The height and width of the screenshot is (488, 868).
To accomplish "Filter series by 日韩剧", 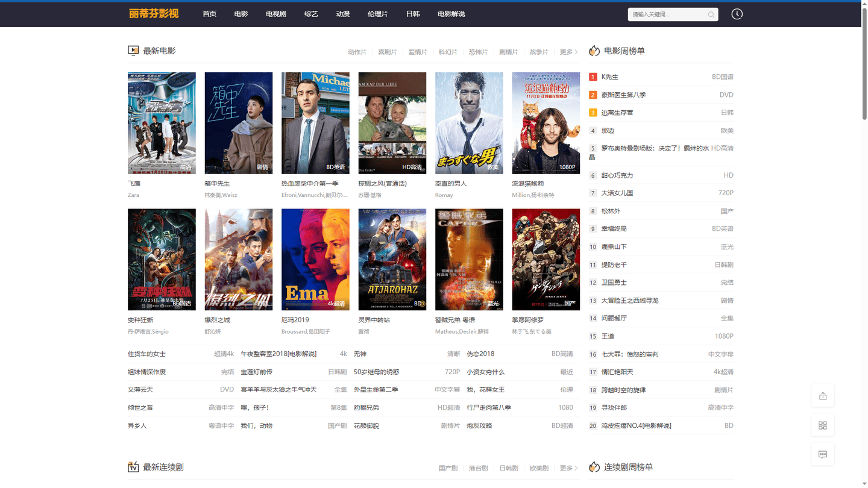I will click(509, 468).
